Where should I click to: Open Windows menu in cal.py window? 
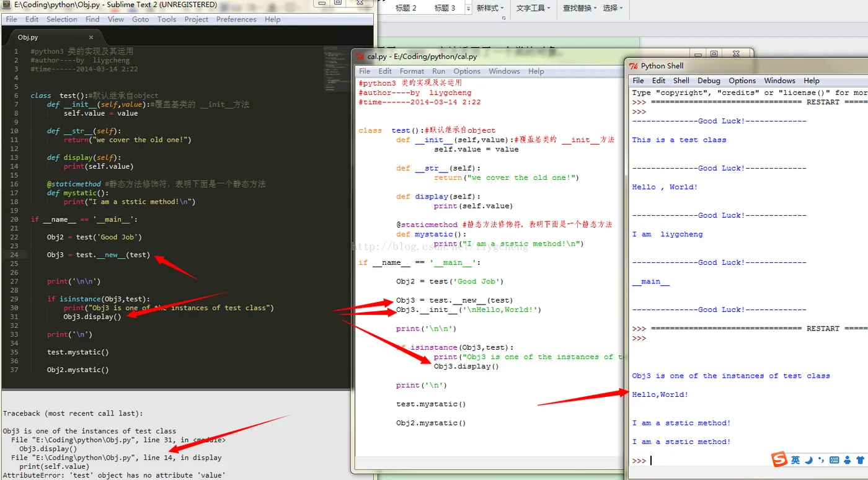(504, 71)
